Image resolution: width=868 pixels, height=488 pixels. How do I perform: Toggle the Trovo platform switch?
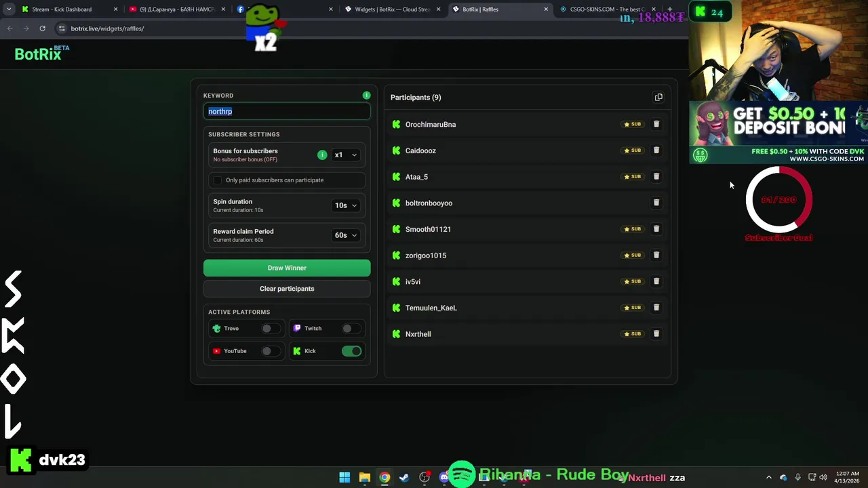point(271,328)
